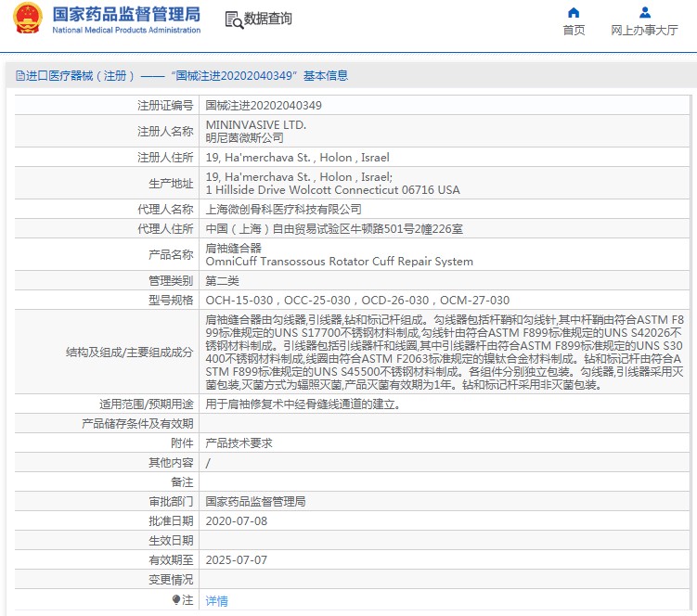This screenshot has height=616, width=697.
Task: Click the 注册人住所 address value
Action: (x=297, y=158)
